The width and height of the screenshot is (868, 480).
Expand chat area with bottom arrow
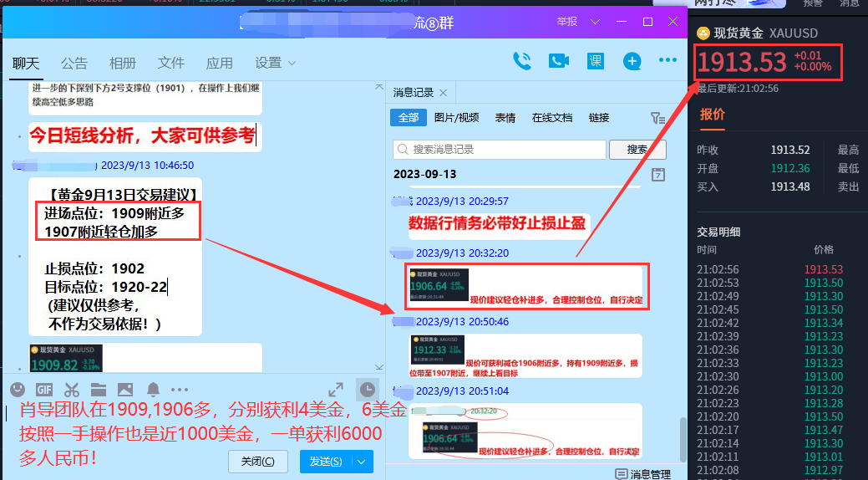click(379, 367)
